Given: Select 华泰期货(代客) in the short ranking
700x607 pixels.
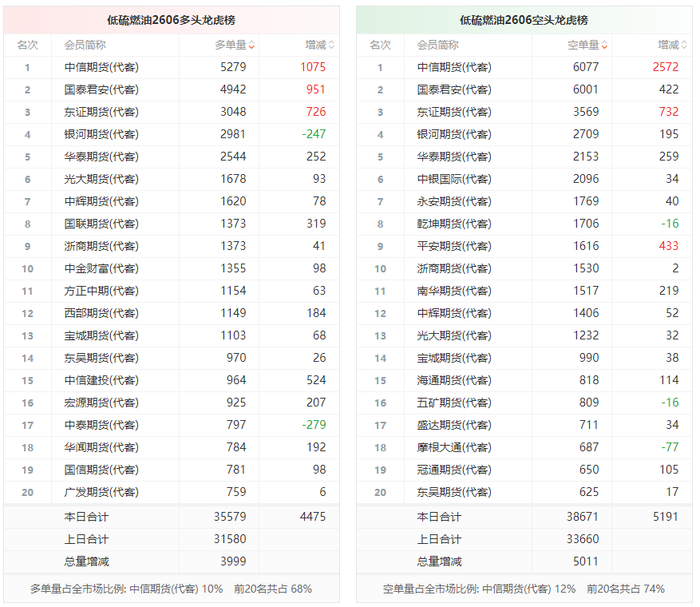Looking at the screenshot, I should 454,157.
